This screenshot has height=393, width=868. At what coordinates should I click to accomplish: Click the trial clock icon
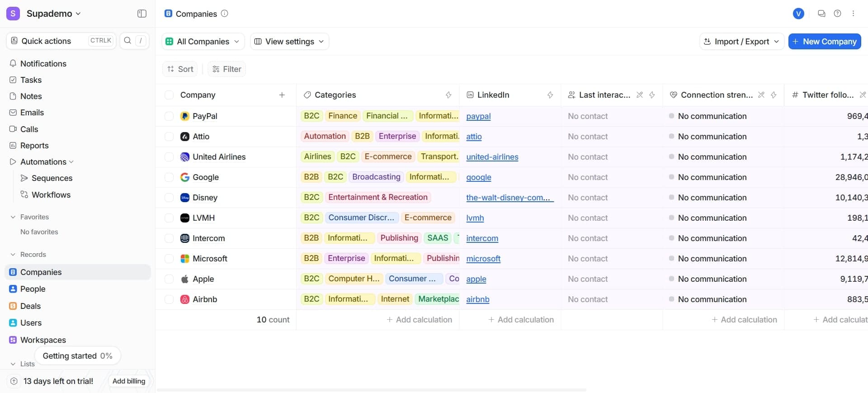pos(14,381)
